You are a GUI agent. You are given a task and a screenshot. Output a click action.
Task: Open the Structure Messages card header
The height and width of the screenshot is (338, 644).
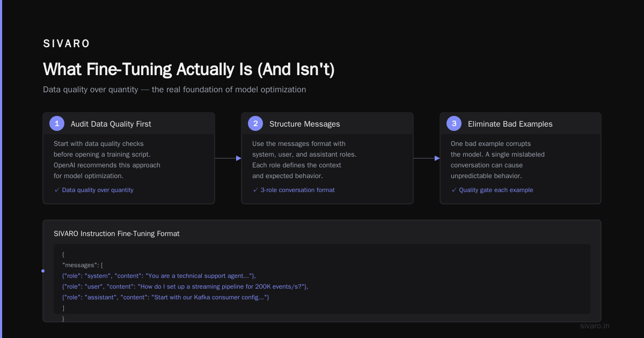click(327, 123)
